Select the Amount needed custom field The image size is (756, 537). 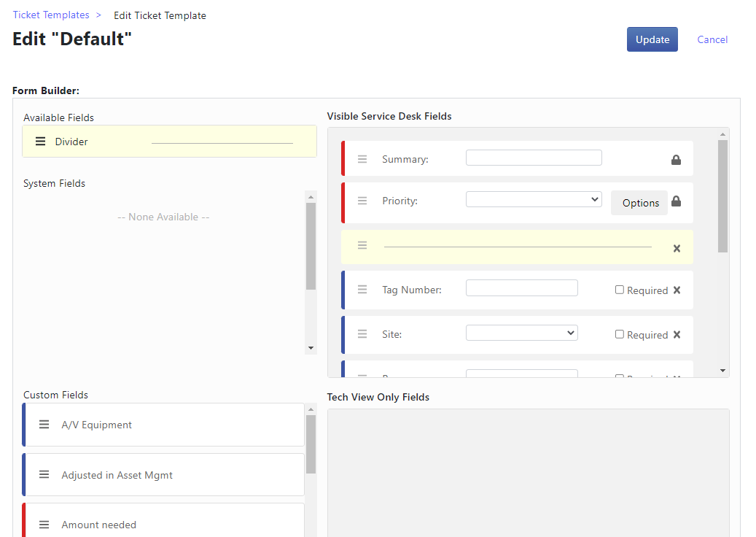click(x=163, y=520)
